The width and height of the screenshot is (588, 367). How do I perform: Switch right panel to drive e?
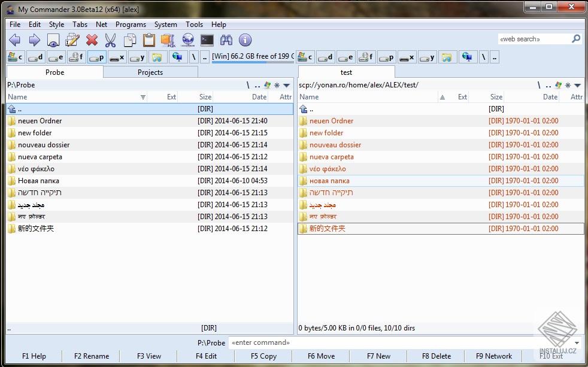point(345,57)
